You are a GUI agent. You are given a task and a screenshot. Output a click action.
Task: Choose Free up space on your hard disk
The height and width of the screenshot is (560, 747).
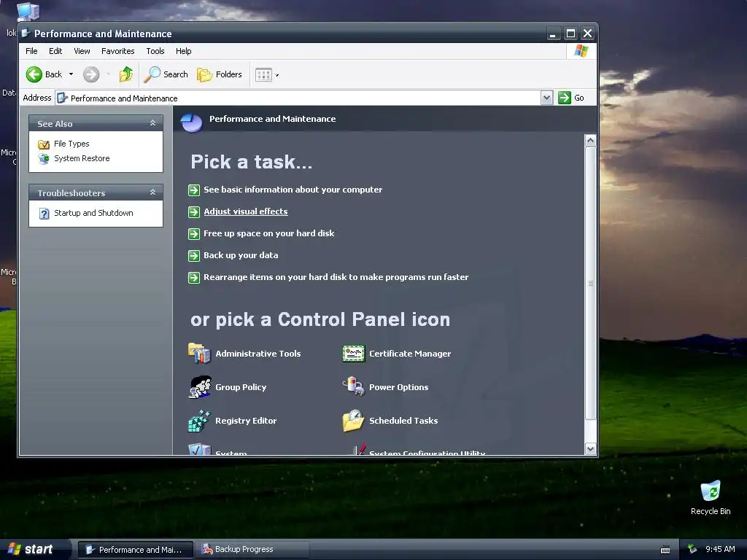[268, 233]
